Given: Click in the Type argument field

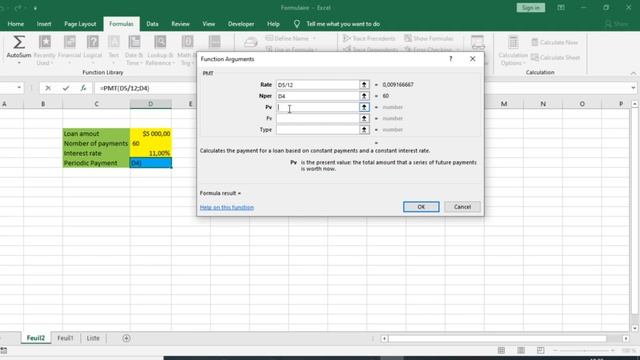Looking at the screenshot, I should tap(317, 129).
